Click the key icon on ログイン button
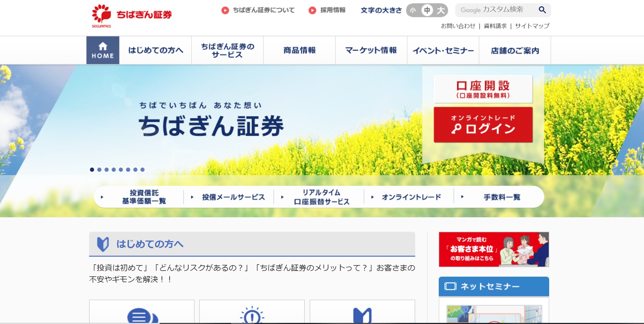Screen dimensions: 644x324 [x=456, y=129]
